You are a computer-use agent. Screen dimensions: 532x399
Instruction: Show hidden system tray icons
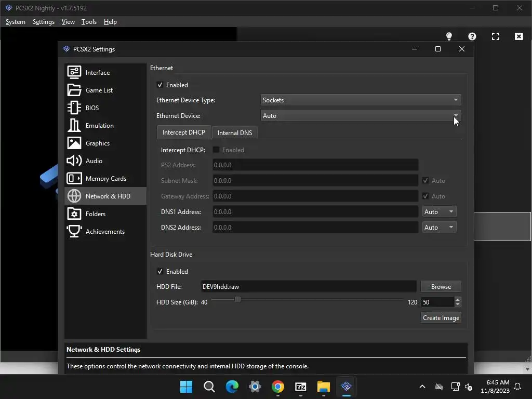tap(422, 387)
